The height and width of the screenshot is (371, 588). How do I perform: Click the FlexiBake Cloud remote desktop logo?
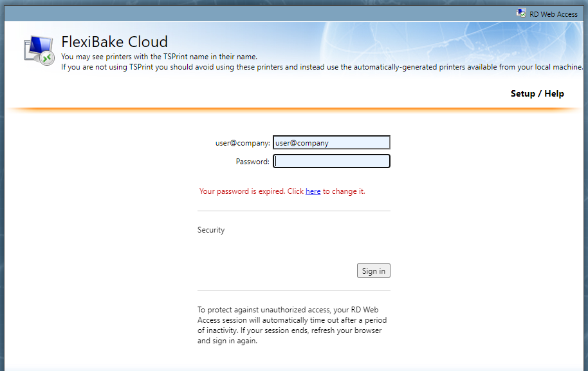tap(39, 51)
